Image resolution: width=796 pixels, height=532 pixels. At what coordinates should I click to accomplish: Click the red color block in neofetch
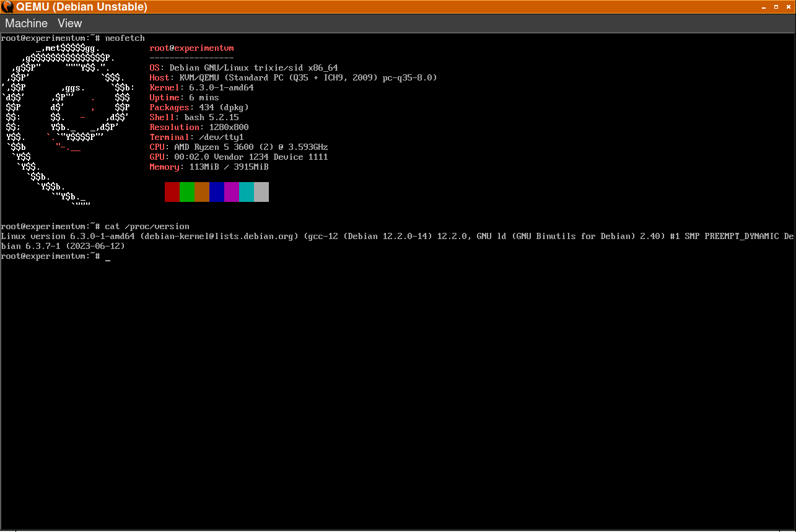click(x=172, y=192)
